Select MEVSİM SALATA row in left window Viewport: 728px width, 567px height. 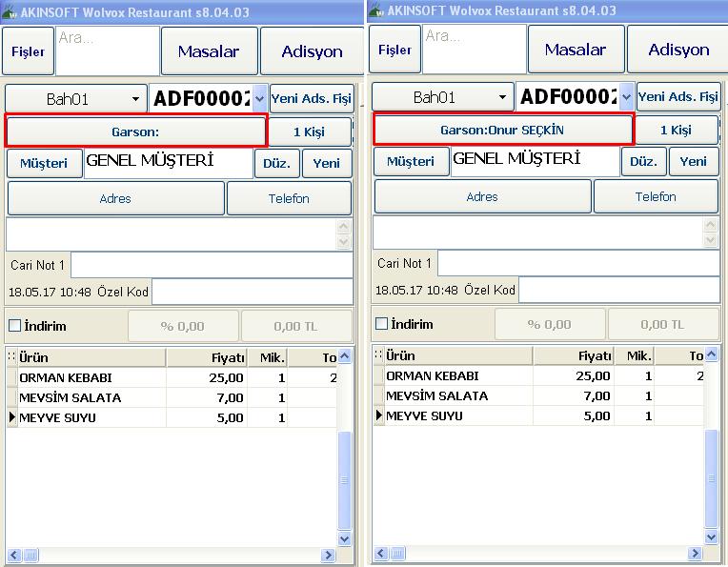coord(172,397)
